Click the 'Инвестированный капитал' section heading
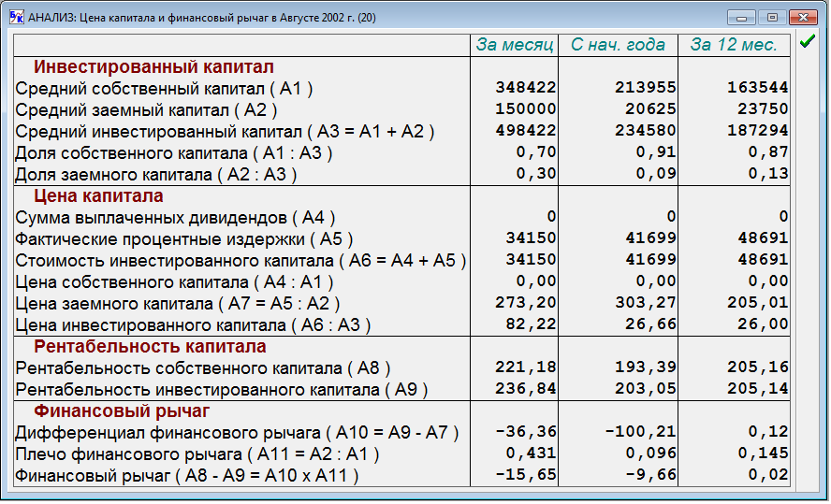 153,67
